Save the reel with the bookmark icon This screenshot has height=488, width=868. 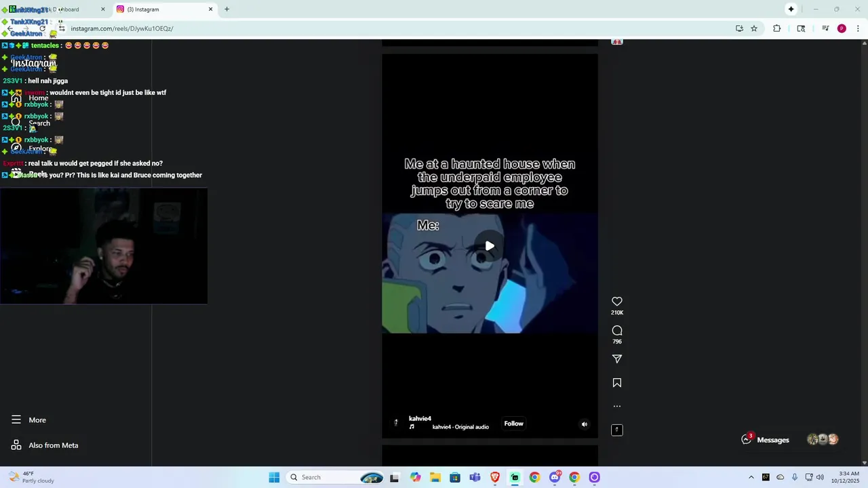[x=617, y=383]
